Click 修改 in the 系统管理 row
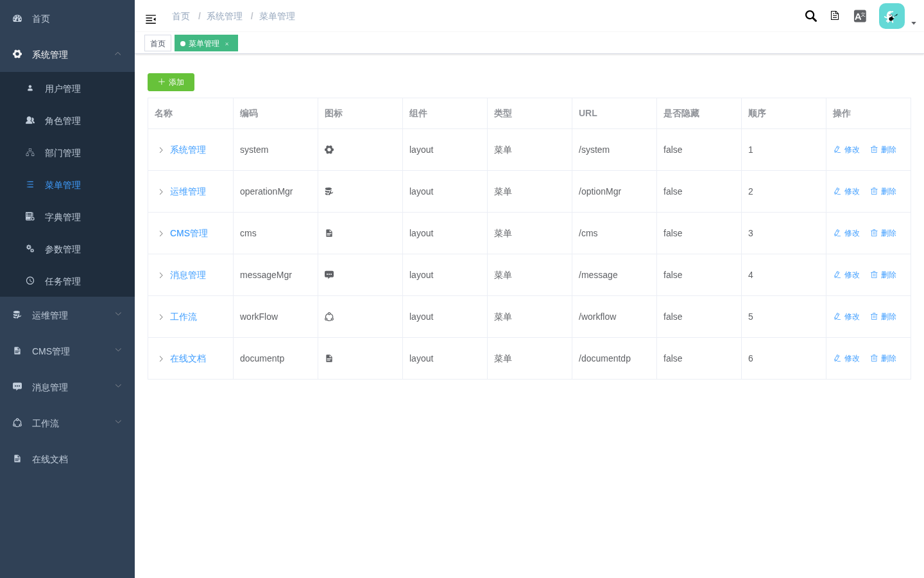Viewport: 924px width, 578px height. [846, 150]
